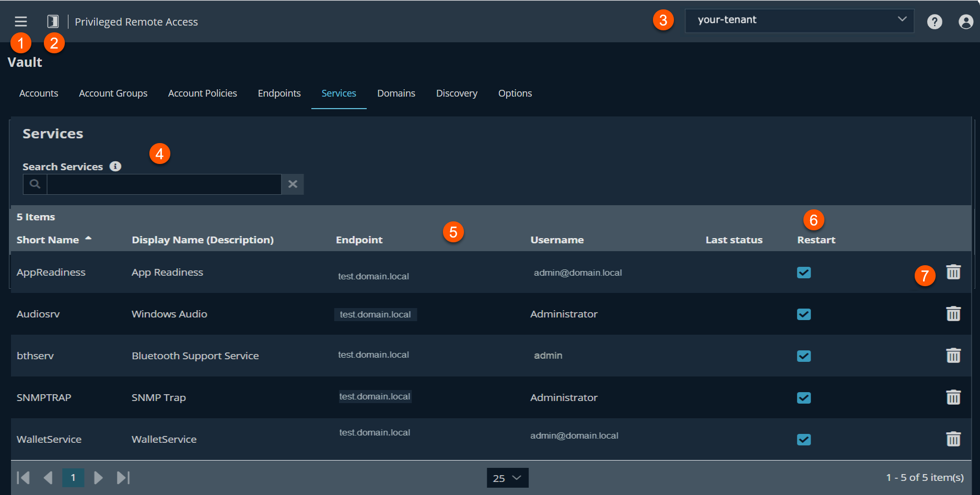Image resolution: width=980 pixels, height=495 pixels.
Task: Switch to the Account Groups tab
Action: click(113, 93)
